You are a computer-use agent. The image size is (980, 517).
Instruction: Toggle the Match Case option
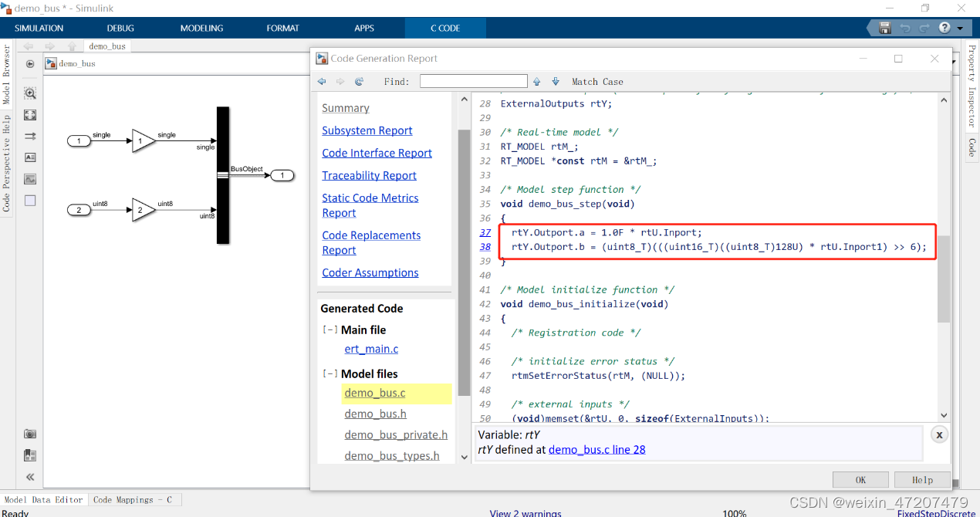coord(597,81)
